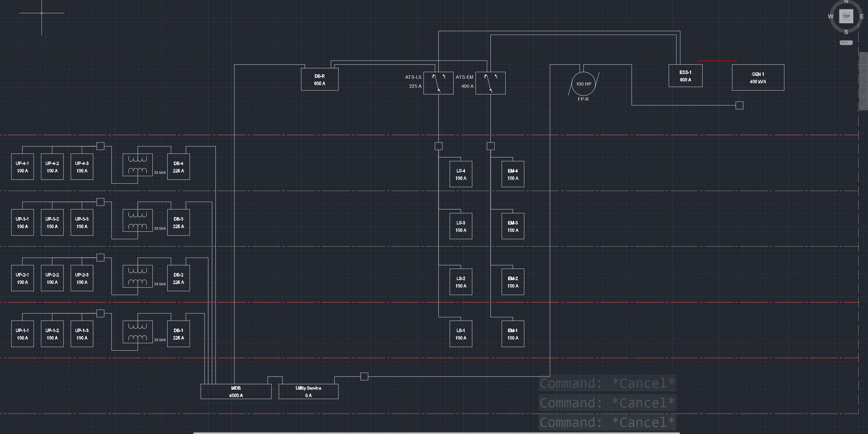Viewport: 868px width, 434px height.
Task: Select the junction box above LS-4
Action: (438, 146)
